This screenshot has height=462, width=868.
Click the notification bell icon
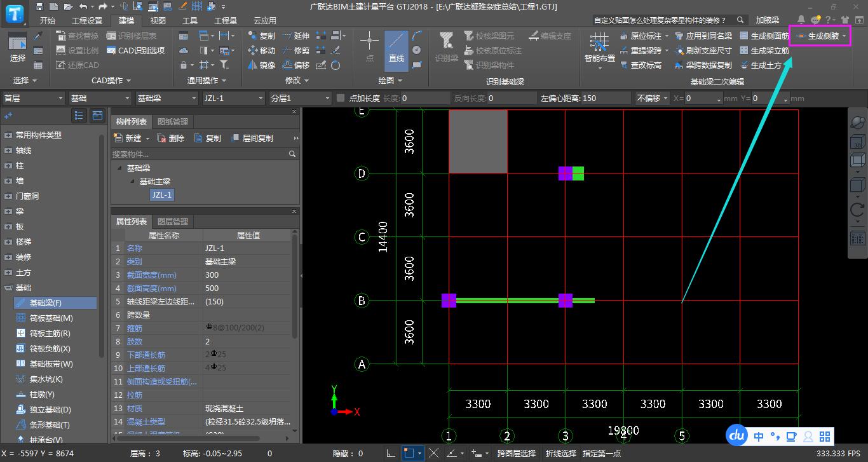click(801, 20)
